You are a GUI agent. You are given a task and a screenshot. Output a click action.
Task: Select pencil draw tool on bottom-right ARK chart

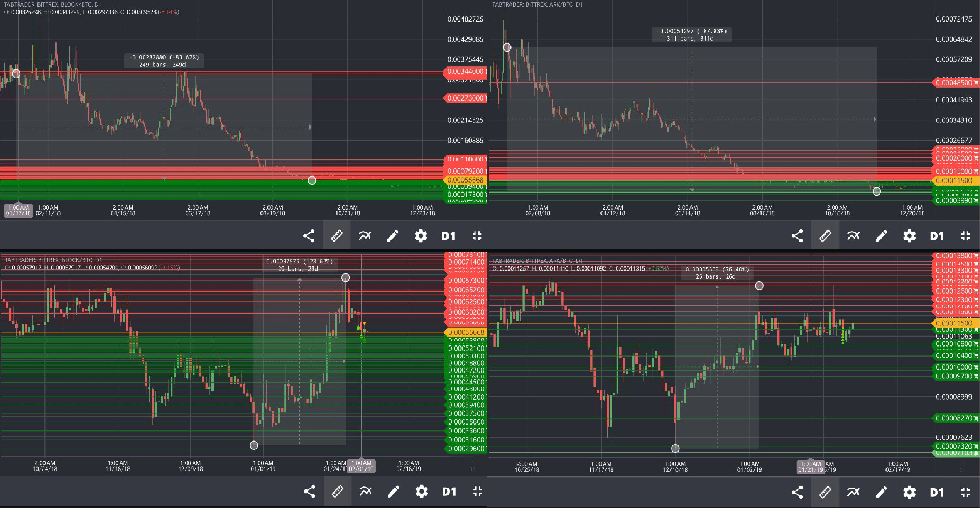pos(881,492)
